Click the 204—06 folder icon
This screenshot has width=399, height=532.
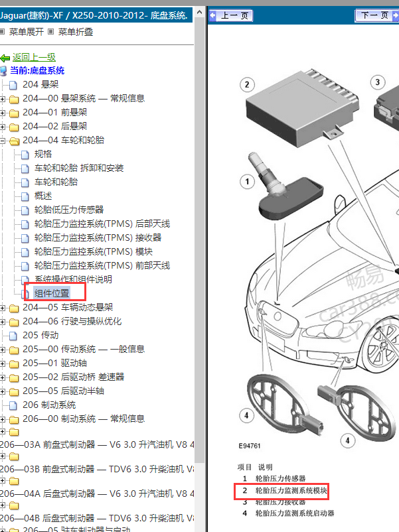click(x=14, y=322)
